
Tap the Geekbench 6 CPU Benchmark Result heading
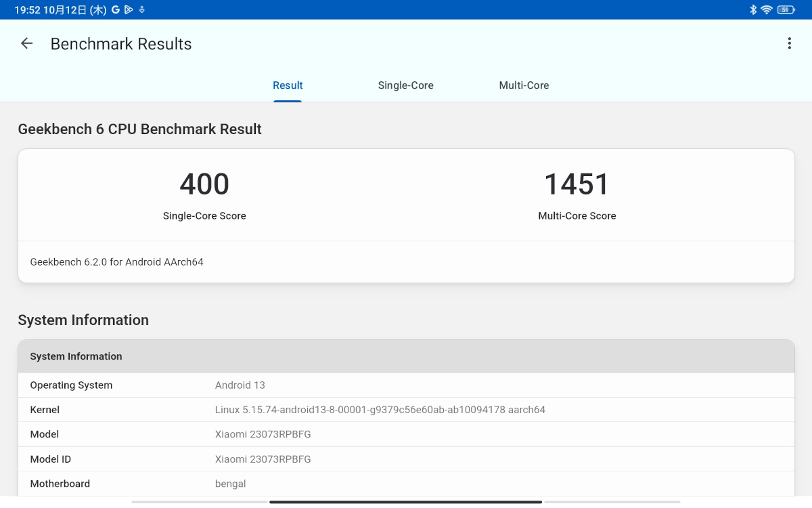[x=140, y=129]
